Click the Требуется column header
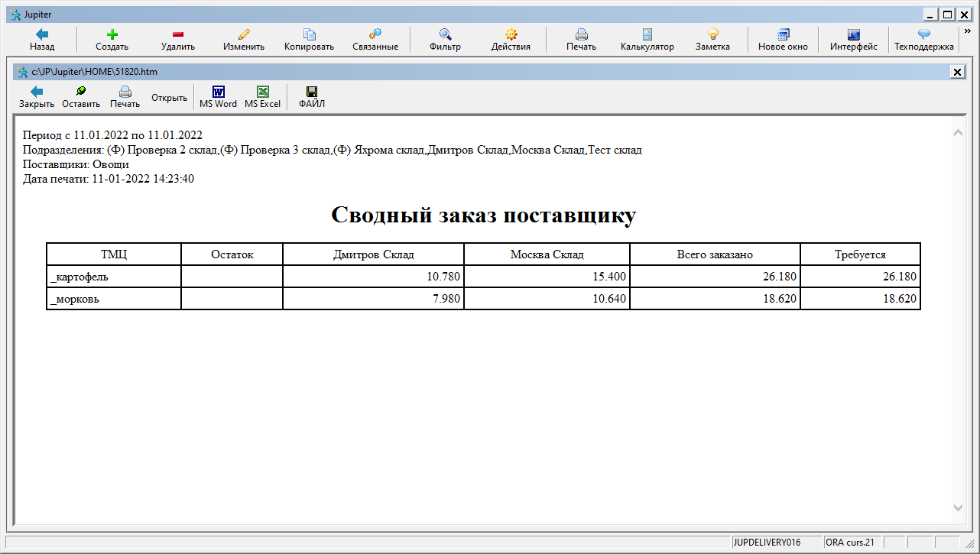 tap(860, 254)
